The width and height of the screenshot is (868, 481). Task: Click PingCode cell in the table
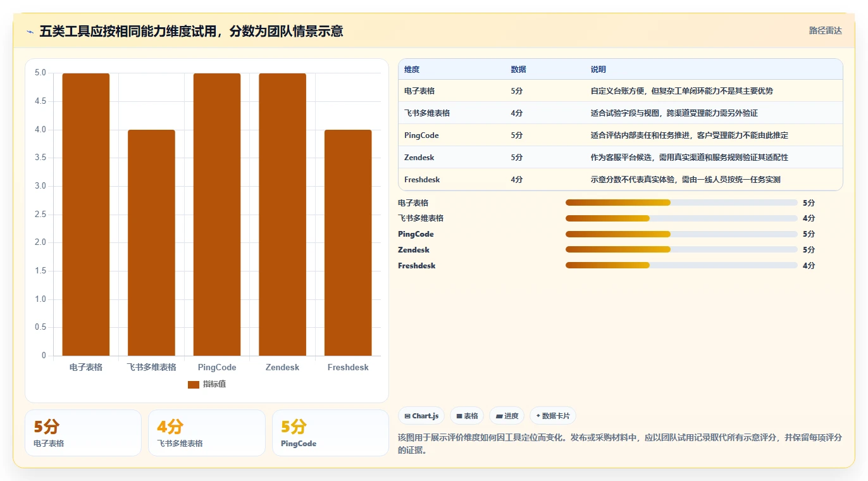click(x=421, y=135)
